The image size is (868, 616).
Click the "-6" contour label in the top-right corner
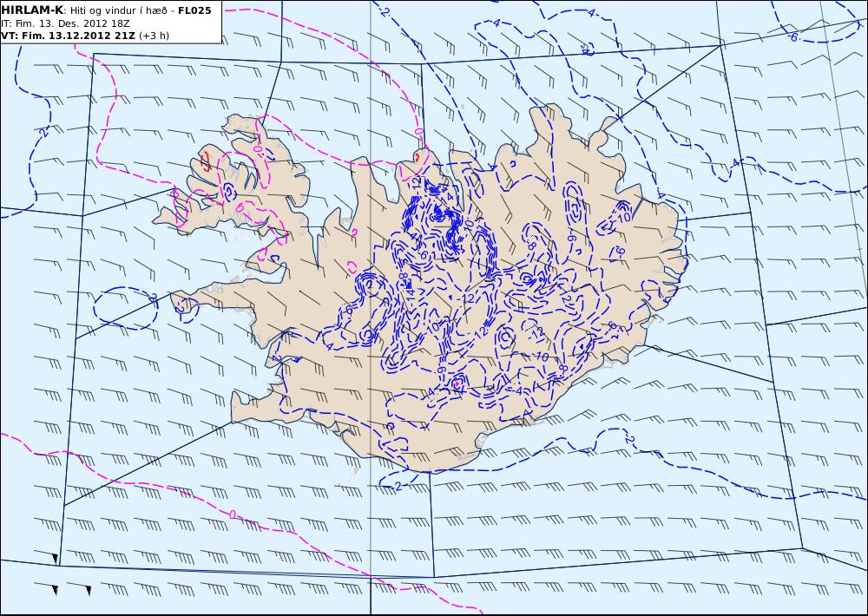click(792, 37)
